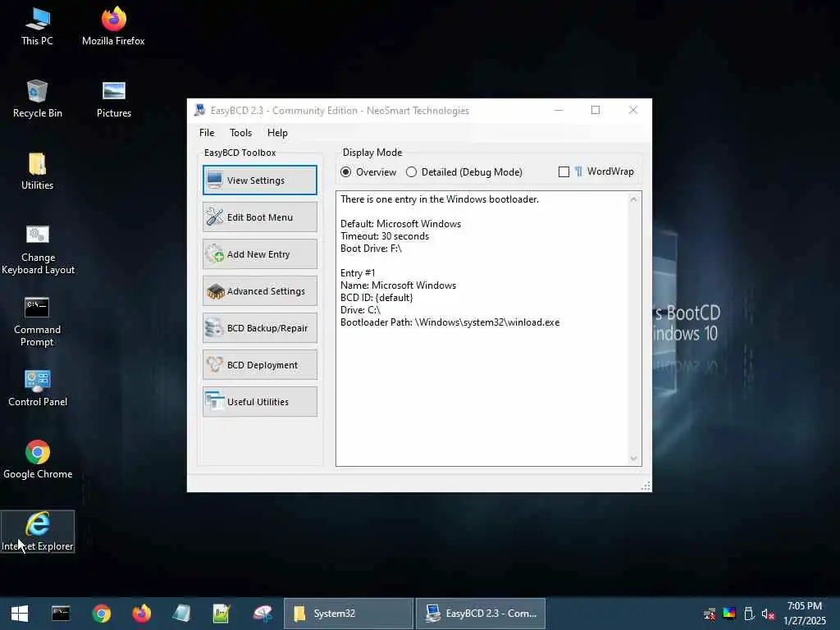Click the network tray icon
840x630 pixels.
tap(710, 614)
